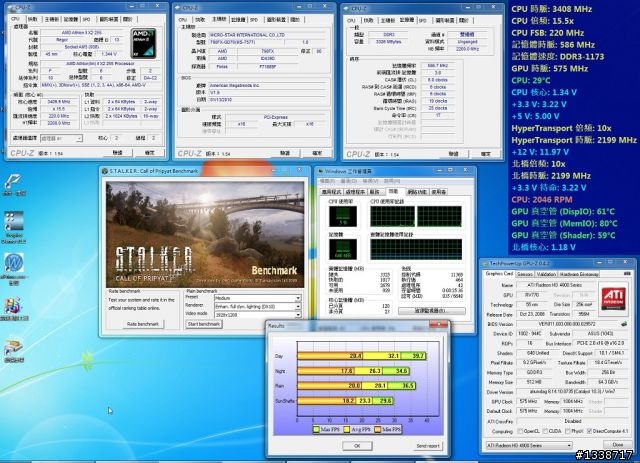Viewport: 640px width, 463px height.
Task: Open the ATI Radeon HD 4800 Series card selector in GPU-Z
Action: point(529,445)
